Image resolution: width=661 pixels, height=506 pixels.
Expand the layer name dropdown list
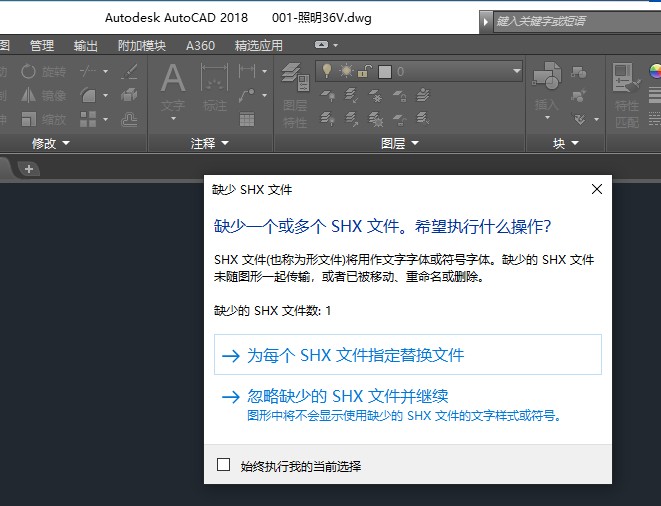coord(516,71)
